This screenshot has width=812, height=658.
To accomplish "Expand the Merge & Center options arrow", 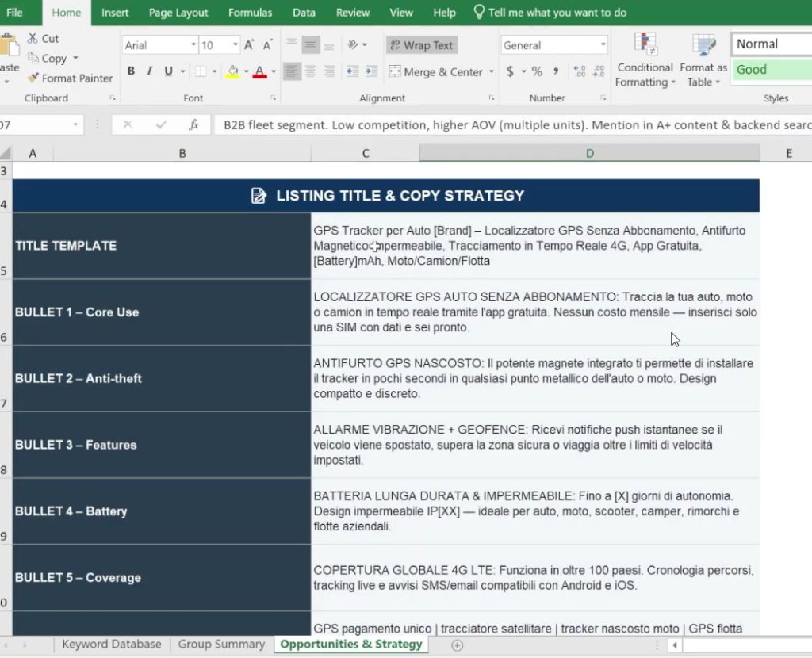I will [491, 71].
